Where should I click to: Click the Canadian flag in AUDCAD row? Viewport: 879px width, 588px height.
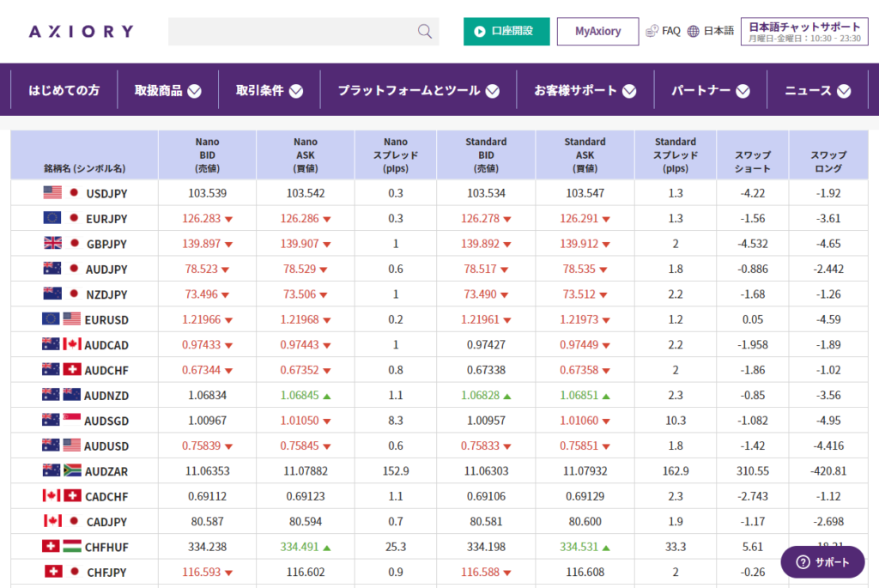pos(72,344)
